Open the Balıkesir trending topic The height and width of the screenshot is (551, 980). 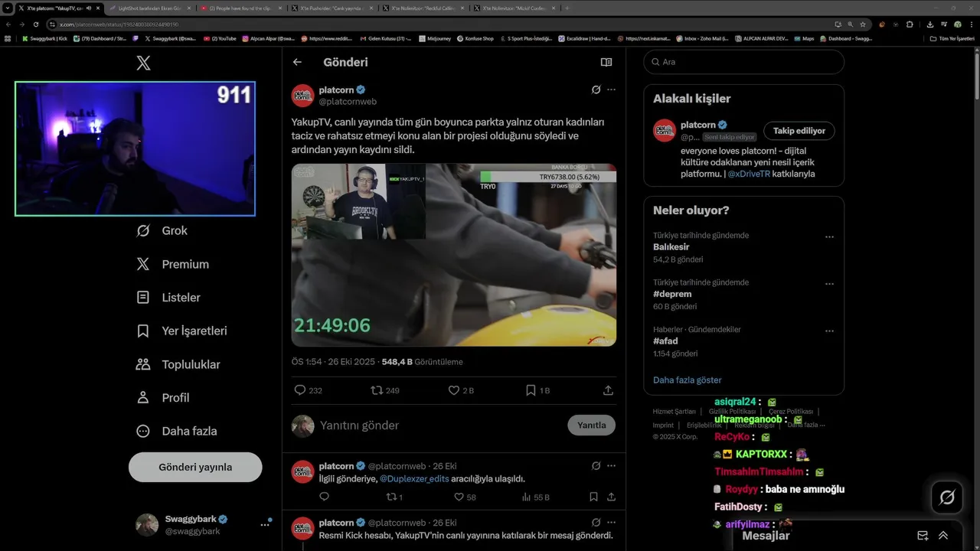coord(671,247)
